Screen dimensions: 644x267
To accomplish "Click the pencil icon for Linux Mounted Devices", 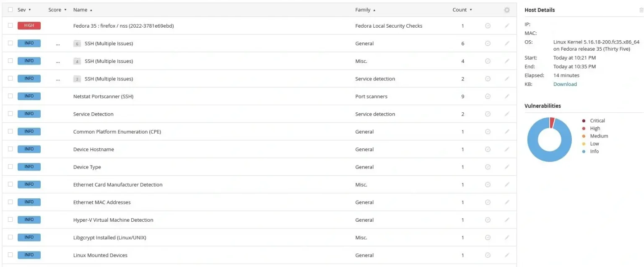I will (507, 255).
